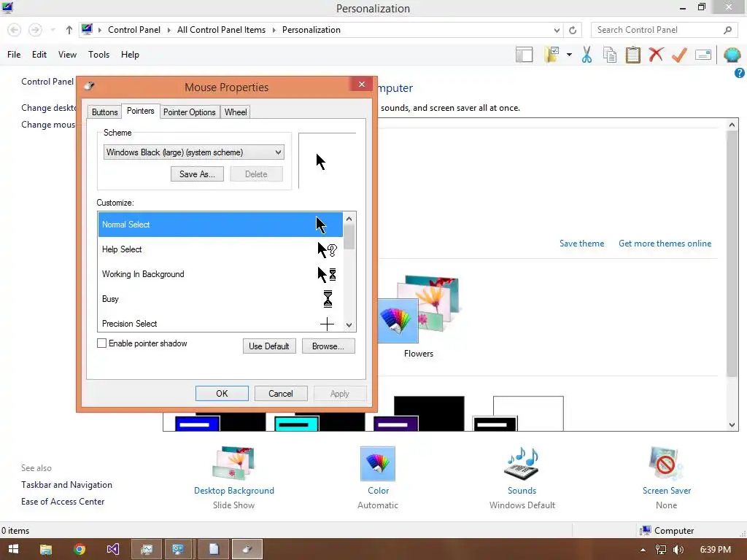Expand the Control Panel breadcrumb arrow
This screenshot has height=560, width=747.
coord(169,30)
